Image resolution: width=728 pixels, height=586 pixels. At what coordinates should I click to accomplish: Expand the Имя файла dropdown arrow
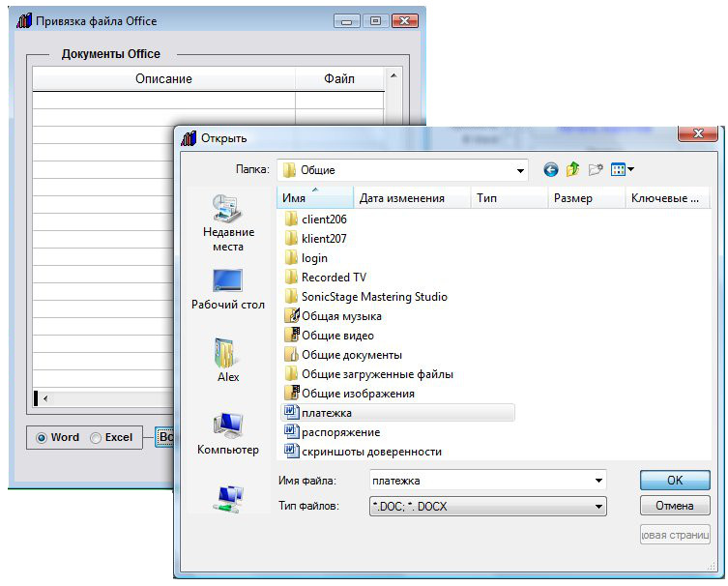point(598,481)
